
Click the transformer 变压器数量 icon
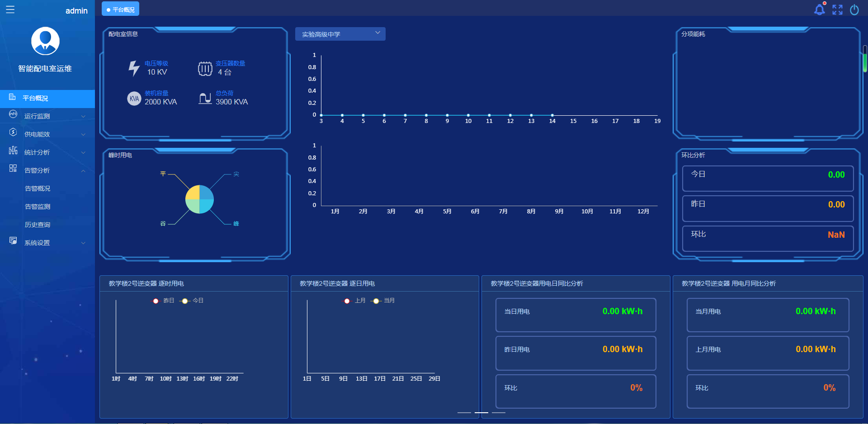205,69
